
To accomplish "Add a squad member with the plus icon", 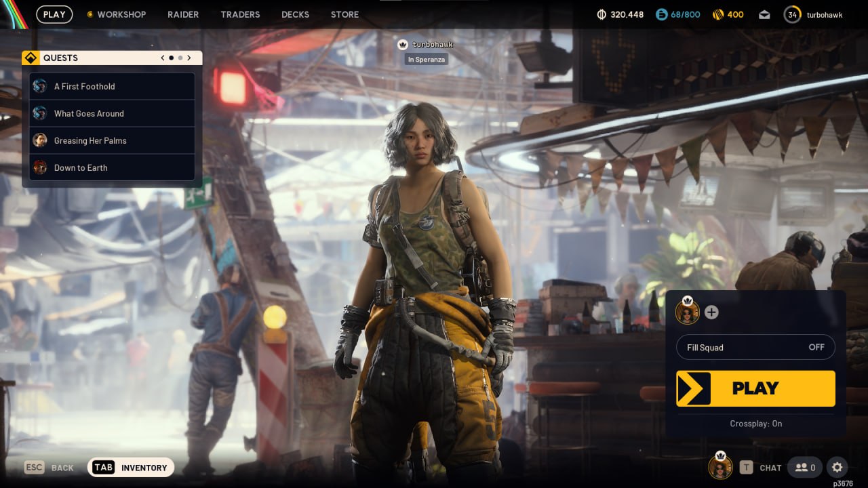I will pyautogui.click(x=711, y=312).
